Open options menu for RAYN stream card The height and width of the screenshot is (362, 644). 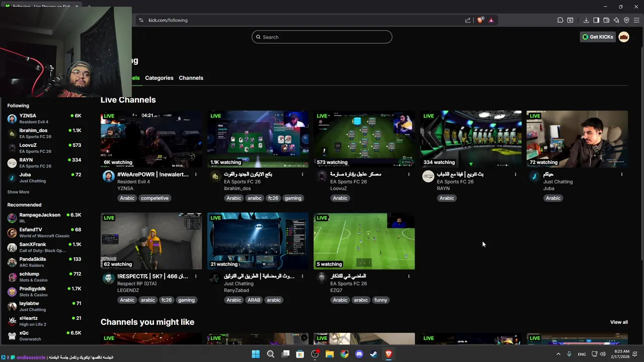[x=515, y=174]
